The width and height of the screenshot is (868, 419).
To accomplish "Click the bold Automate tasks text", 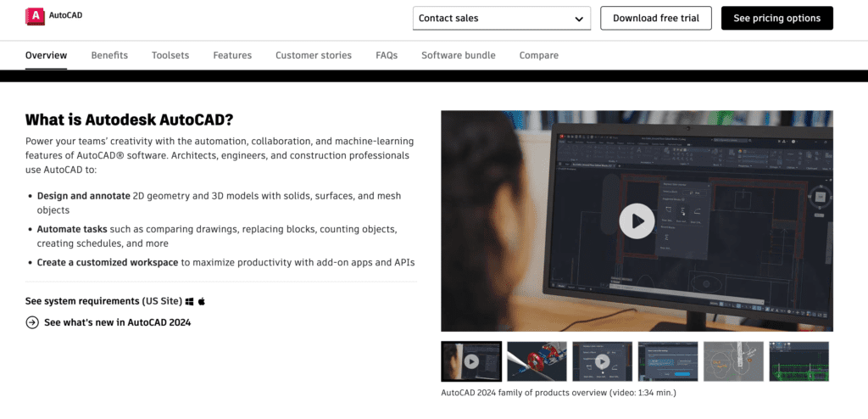I will (x=72, y=229).
